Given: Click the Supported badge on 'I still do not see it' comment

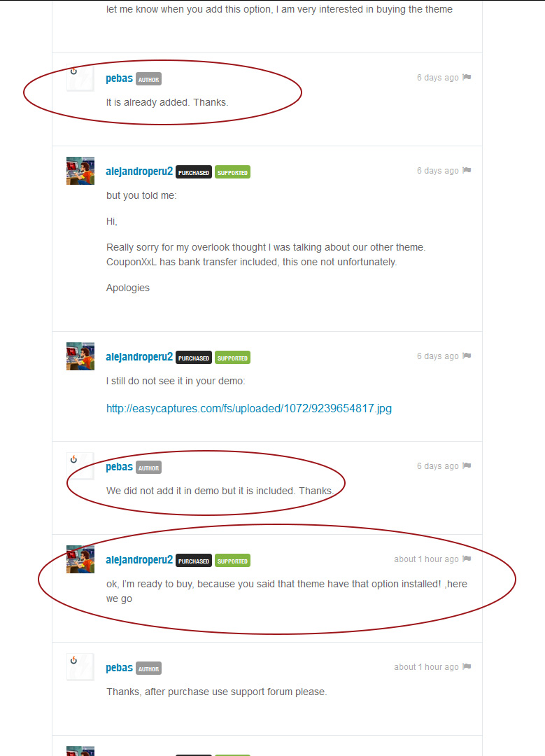Looking at the screenshot, I should pos(232,358).
